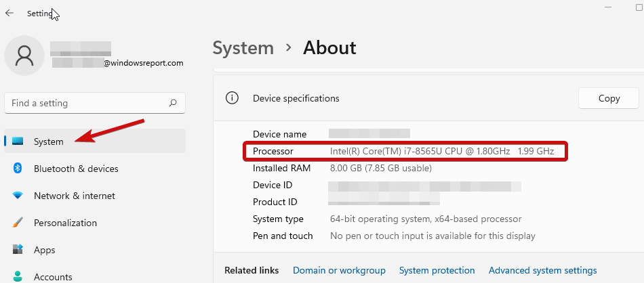Click the Processor specification row

click(x=405, y=151)
